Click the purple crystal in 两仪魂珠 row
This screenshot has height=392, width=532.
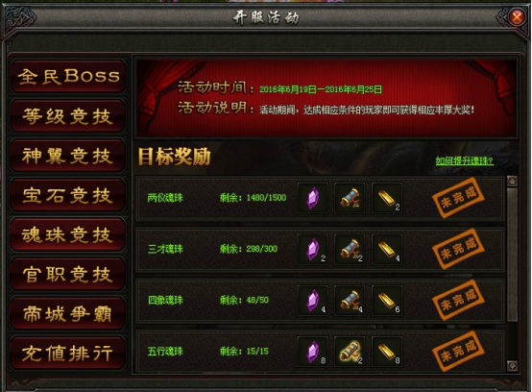(312, 198)
